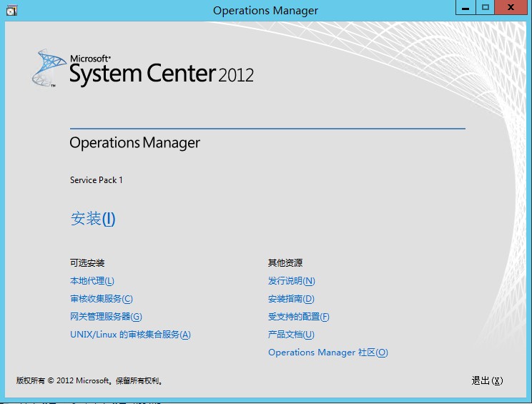The image size is (532, 404).
Task: Minimize the Operations Manager window
Action: (465, 7)
